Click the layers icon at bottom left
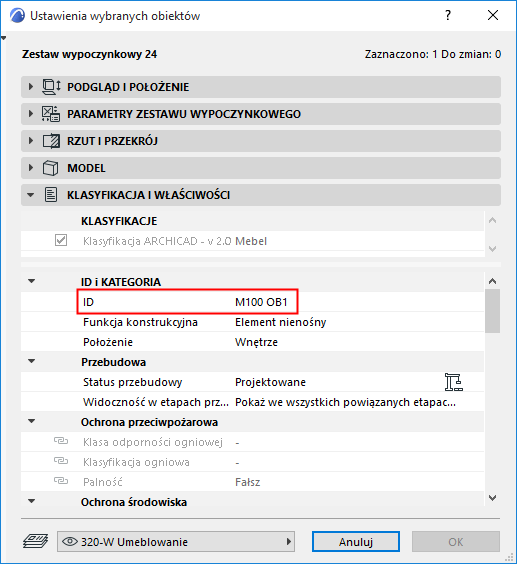The width and height of the screenshot is (517, 564). [x=35, y=541]
